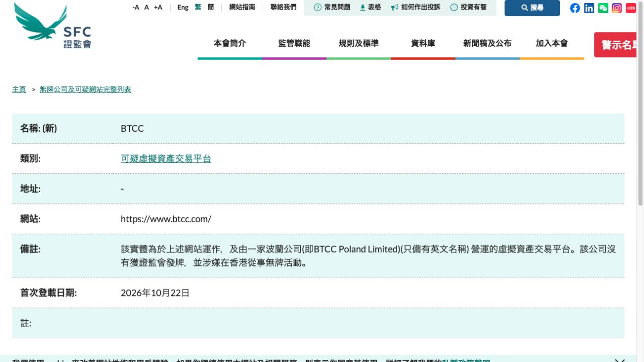The width and height of the screenshot is (644, 362).
Task: Open the SFC WeChat icon
Action: pos(603,8)
